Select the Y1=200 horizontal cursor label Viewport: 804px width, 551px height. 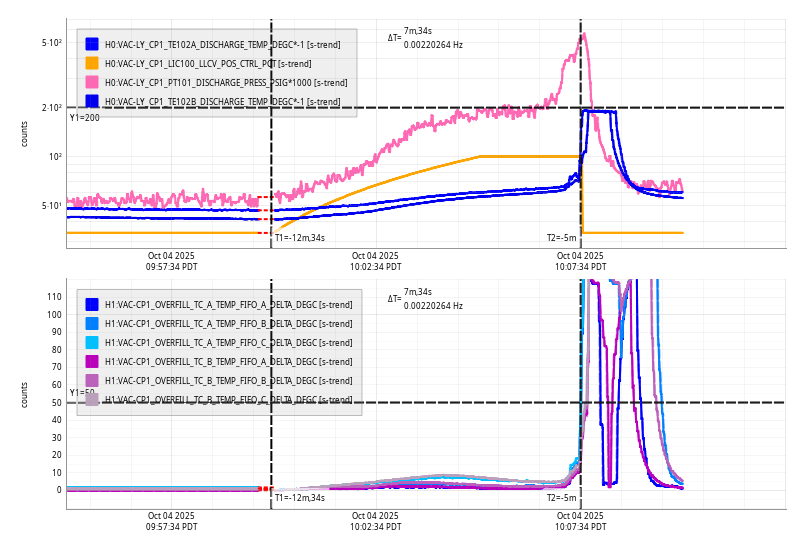coord(84,118)
